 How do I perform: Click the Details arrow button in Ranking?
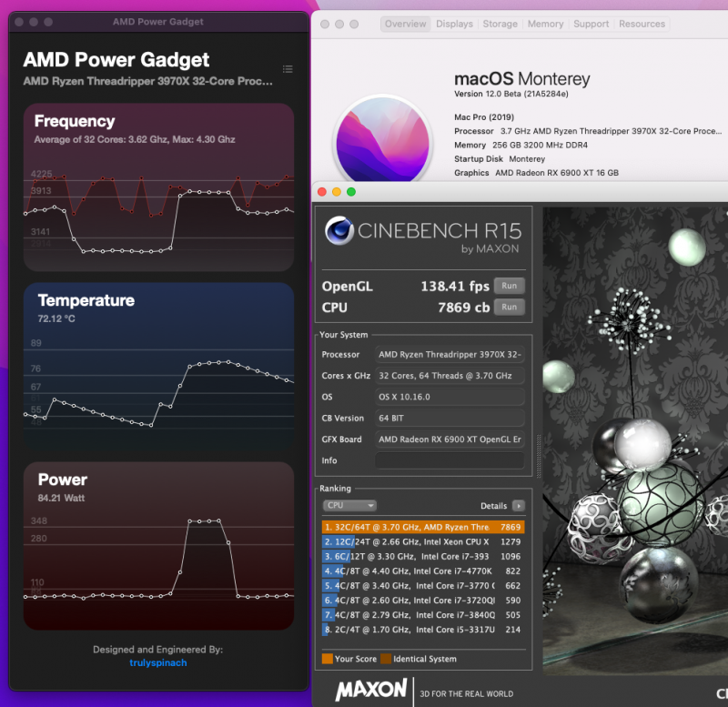click(518, 506)
